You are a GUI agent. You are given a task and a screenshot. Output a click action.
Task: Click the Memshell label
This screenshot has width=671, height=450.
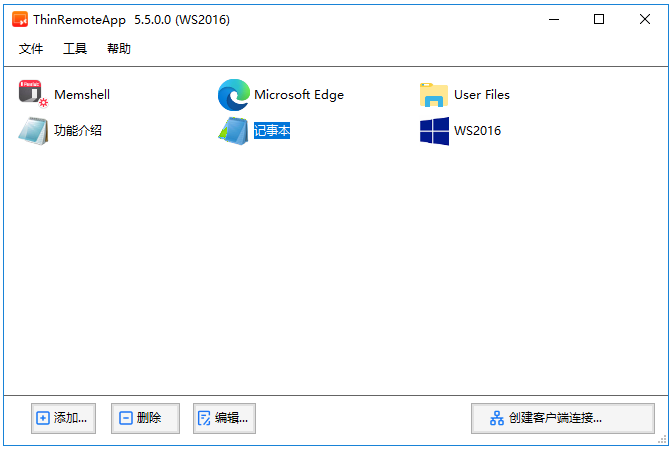click(82, 95)
